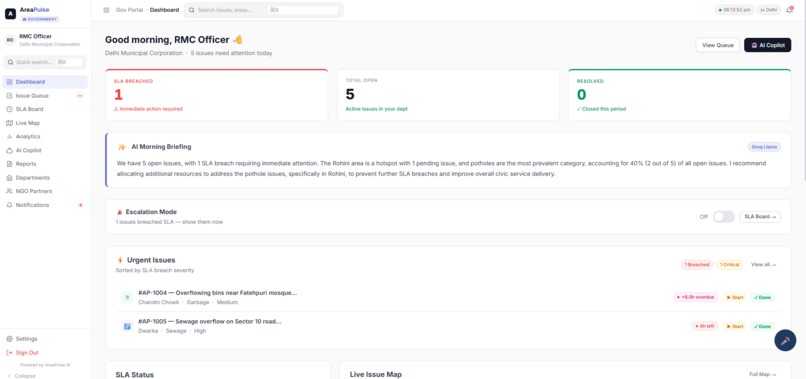Click the View Queue button
The image size is (806, 379).
tap(718, 45)
